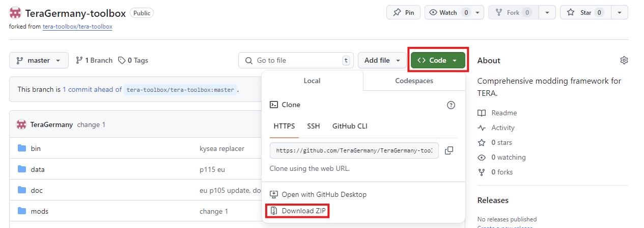Switch to the GitHub CLI clone tab
Image resolution: width=644 pixels, height=228 pixels.
pyautogui.click(x=350, y=126)
